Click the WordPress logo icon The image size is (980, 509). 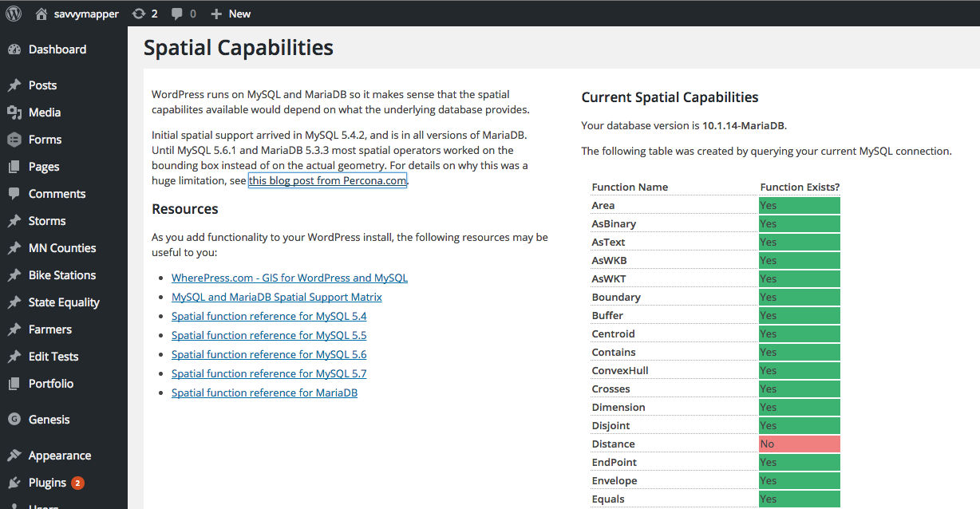tap(14, 14)
